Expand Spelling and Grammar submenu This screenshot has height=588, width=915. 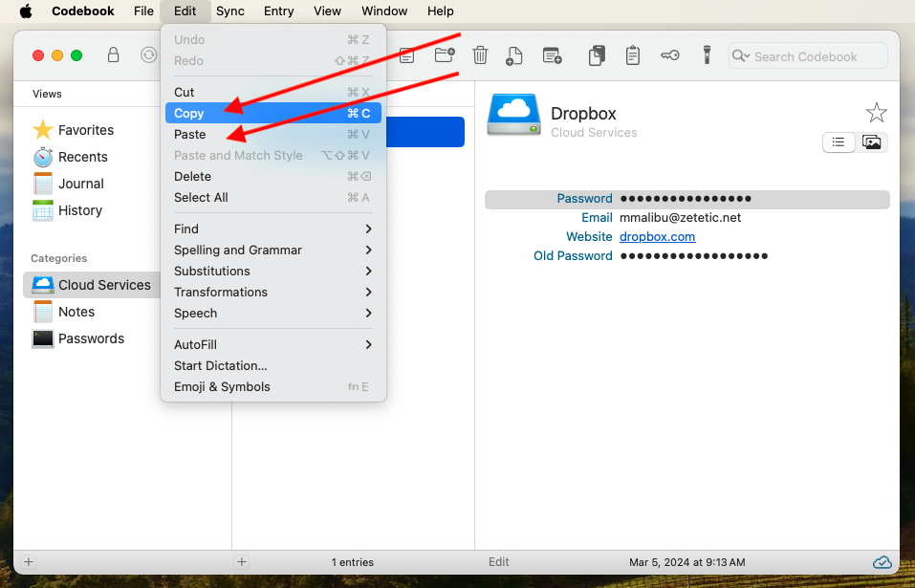point(273,250)
